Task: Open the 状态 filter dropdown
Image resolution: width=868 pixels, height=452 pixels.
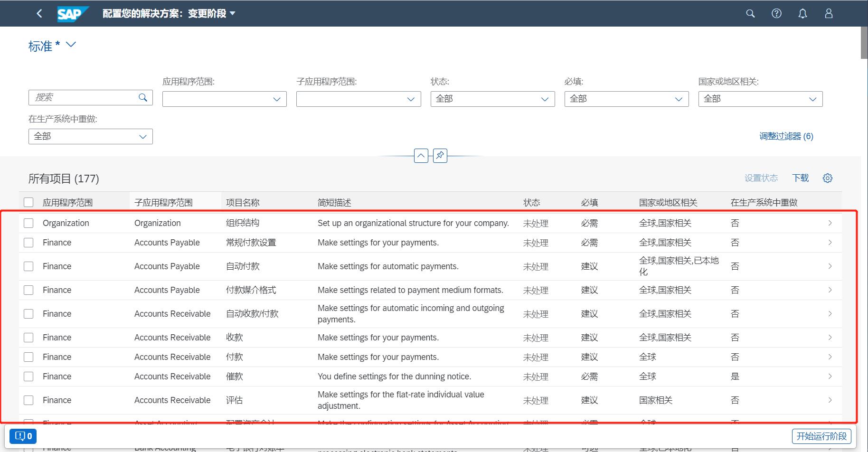Action: tap(544, 99)
